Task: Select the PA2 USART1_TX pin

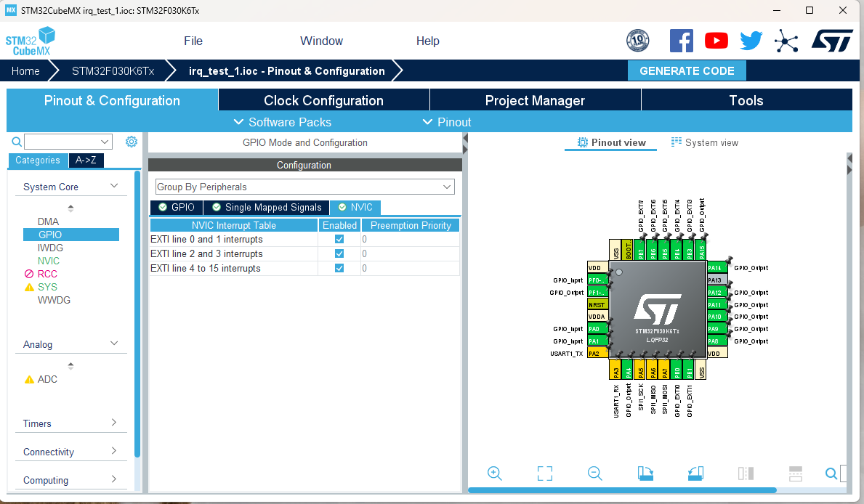Action: click(x=598, y=354)
